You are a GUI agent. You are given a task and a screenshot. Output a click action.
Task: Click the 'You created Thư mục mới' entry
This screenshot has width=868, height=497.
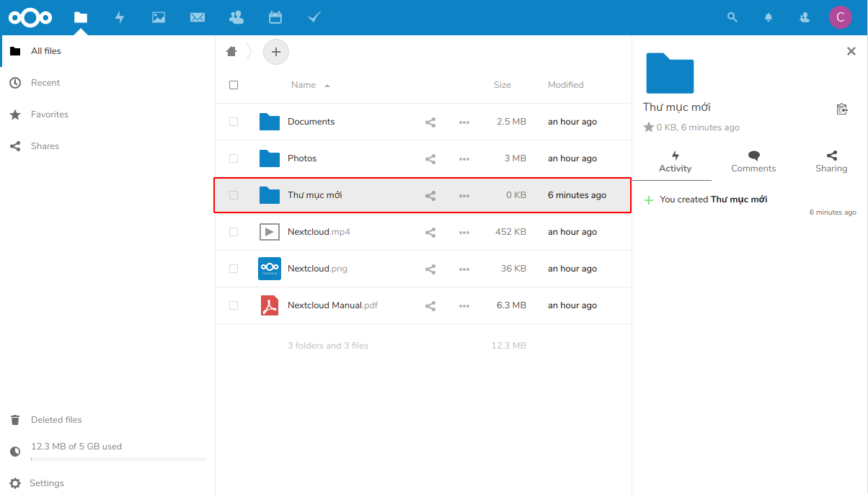714,200
